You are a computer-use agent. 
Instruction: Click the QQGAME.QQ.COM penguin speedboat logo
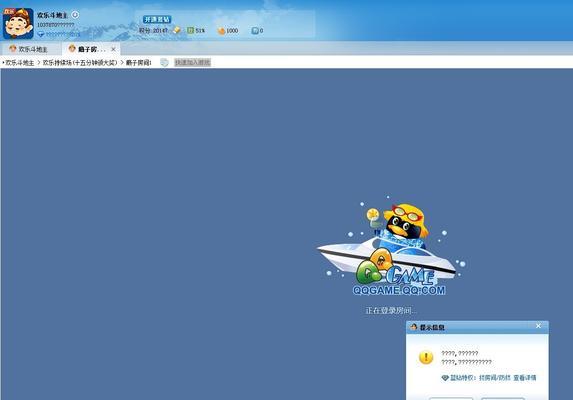[391, 247]
